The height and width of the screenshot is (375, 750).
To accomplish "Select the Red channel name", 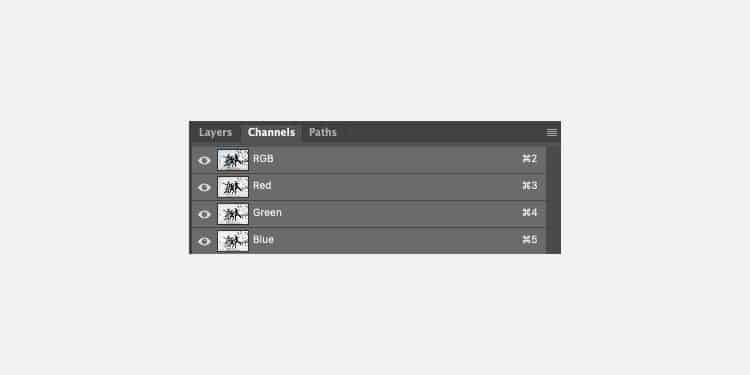I will click(x=262, y=186).
